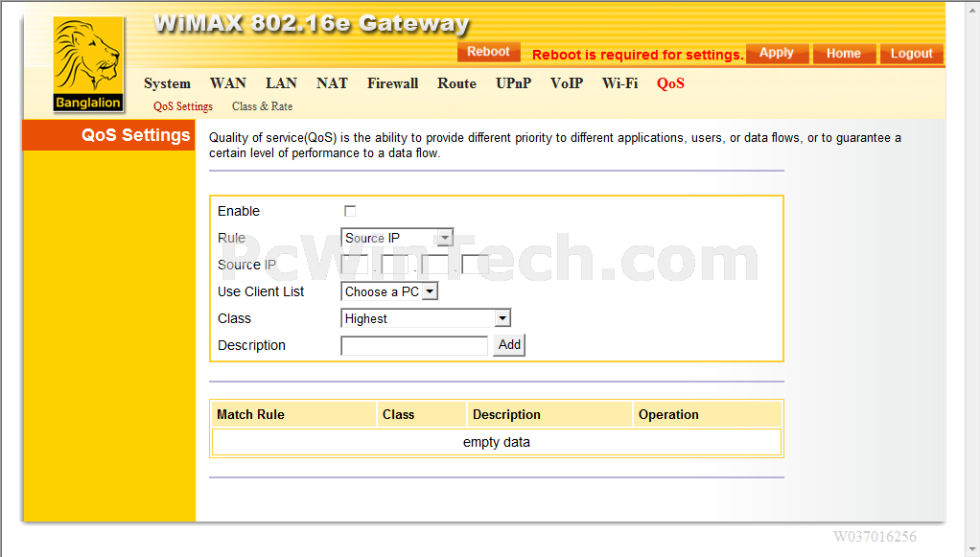Open the Route menu
Screen dimensions: 980x557
[456, 83]
